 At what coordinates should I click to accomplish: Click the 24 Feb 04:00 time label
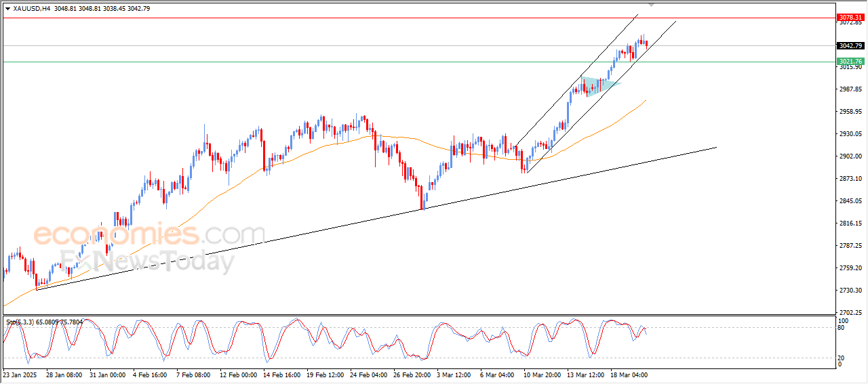click(x=369, y=374)
